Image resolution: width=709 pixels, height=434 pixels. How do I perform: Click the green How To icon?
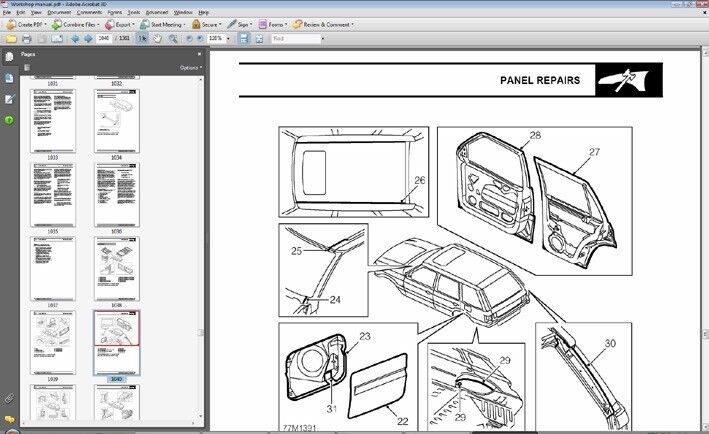(x=9, y=120)
